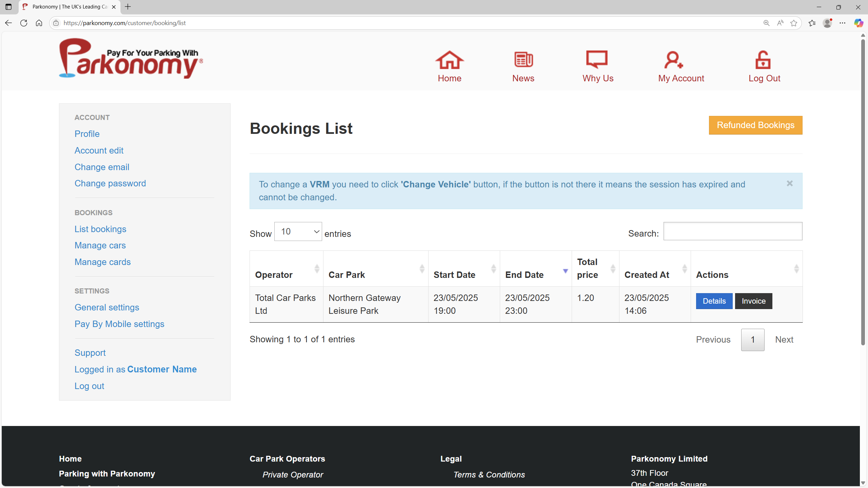Refresh the page
The height and width of the screenshot is (488, 868).
point(24,23)
